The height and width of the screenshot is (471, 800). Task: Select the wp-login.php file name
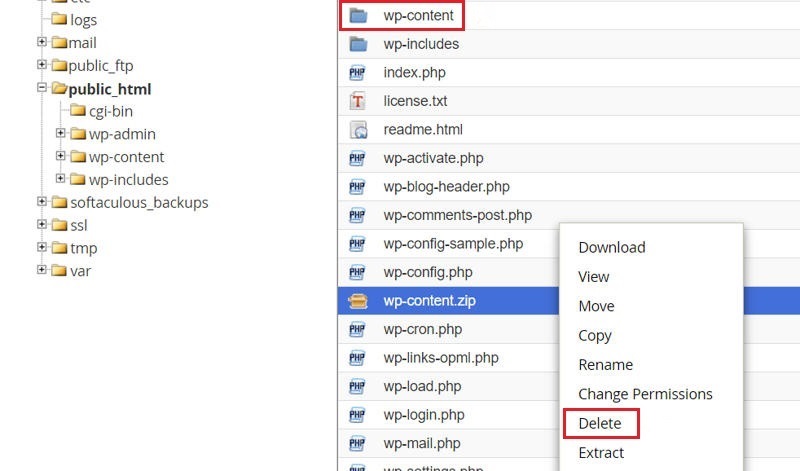pyautogui.click(x=424, y=415)
